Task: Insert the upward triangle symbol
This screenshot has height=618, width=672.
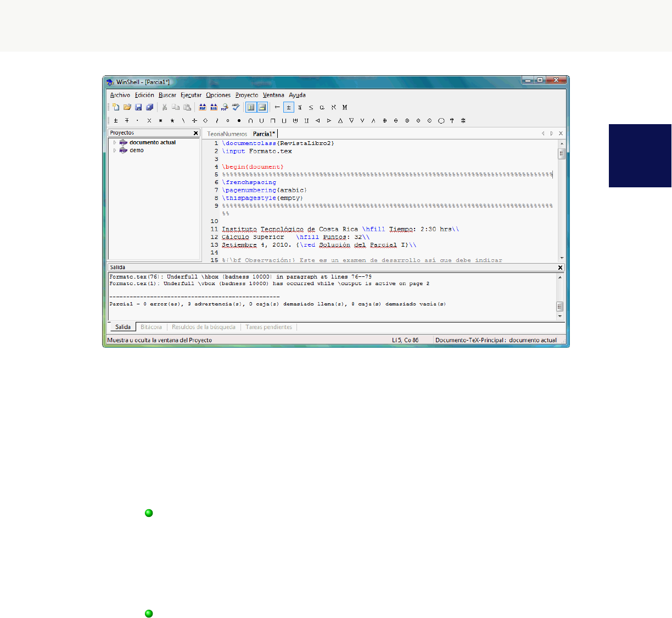Action: point(340,120)
